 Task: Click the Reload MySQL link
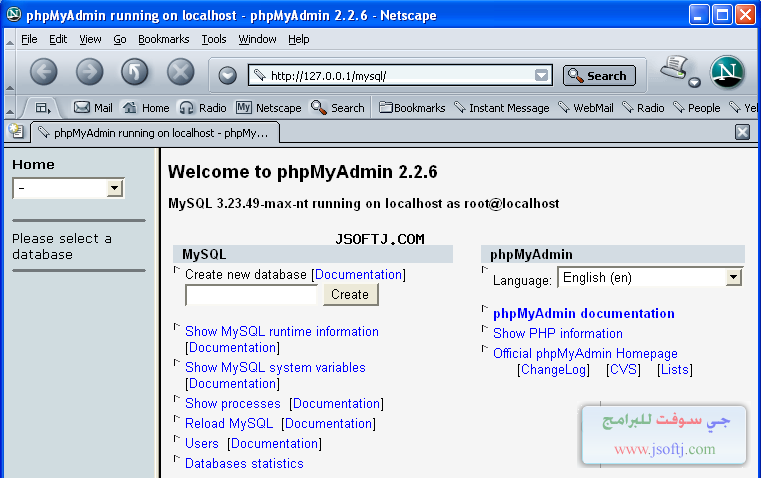[x=229, y=423]
